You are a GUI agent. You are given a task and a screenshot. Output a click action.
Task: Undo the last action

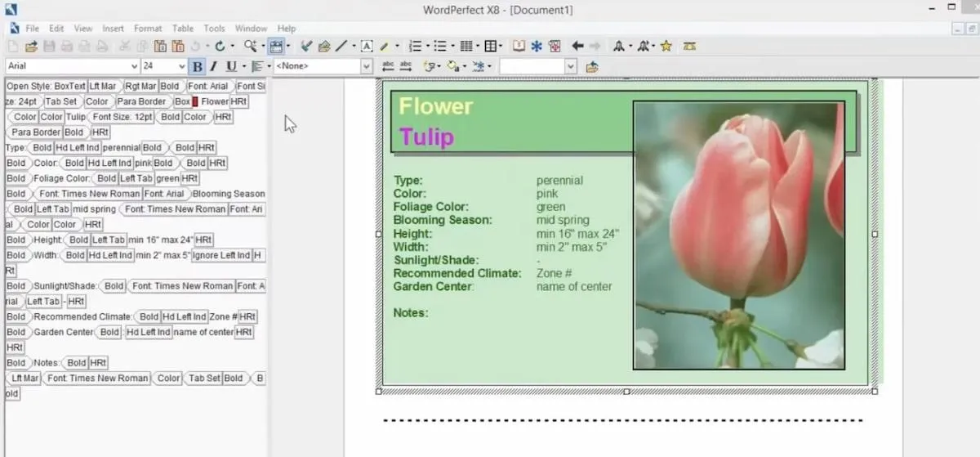pos(196,47)
